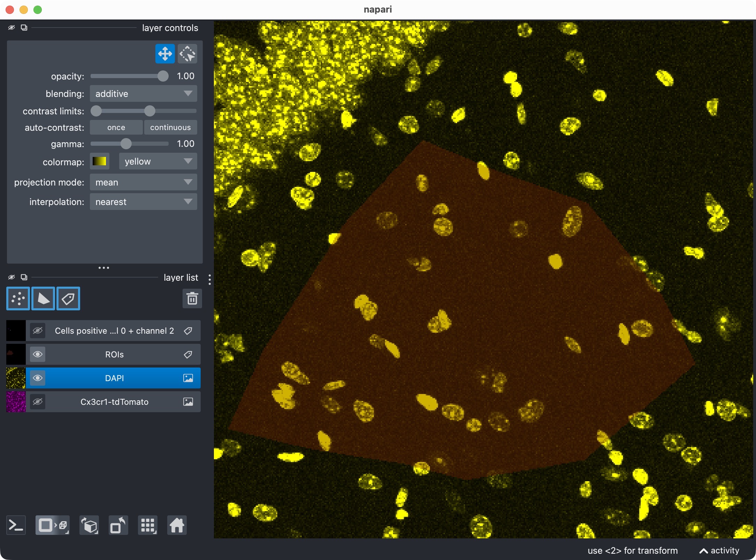The height and width of the screenshot is (560, 756).
Task: Open the interpolation dropdown
Action: pyautogui.click(x=144, y=202)
